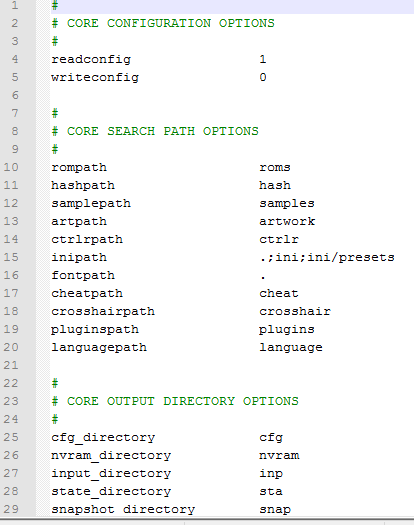Image resolution: width=414 pixels, height=525 pixels.
Task: Click line number 4 in the gutter
Action: 15,59
